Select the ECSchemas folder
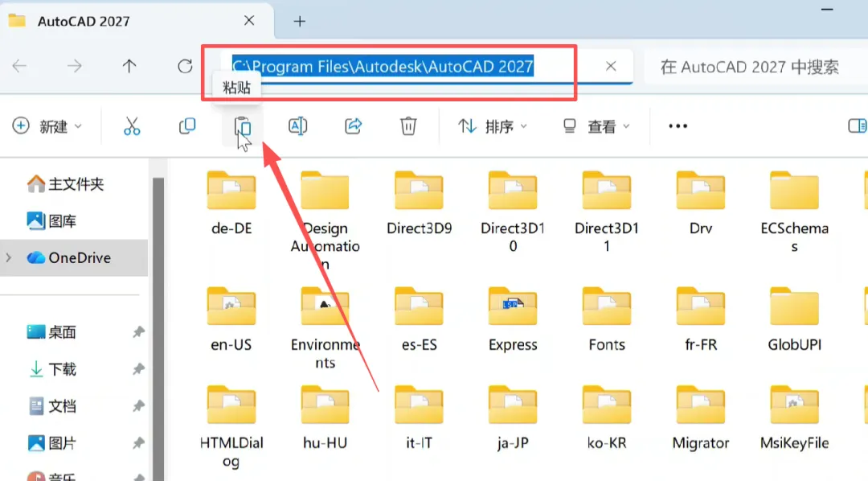 pos(794,212)
